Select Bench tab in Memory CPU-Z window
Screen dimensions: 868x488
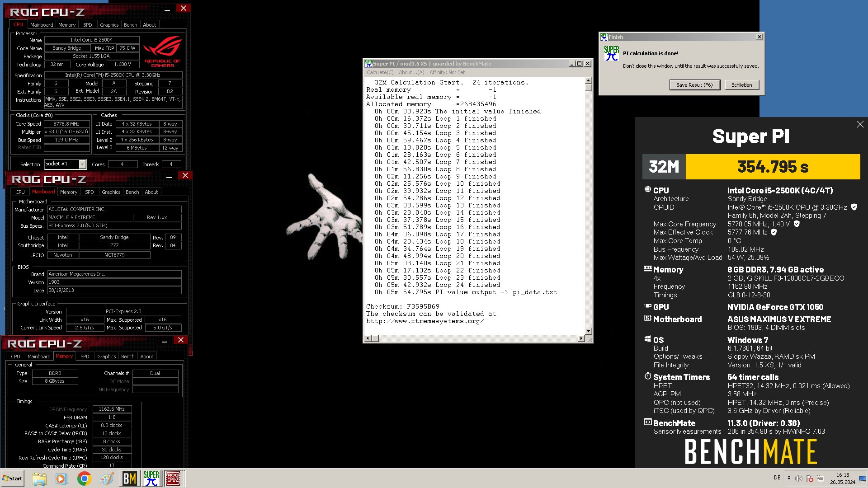point(128,357)
